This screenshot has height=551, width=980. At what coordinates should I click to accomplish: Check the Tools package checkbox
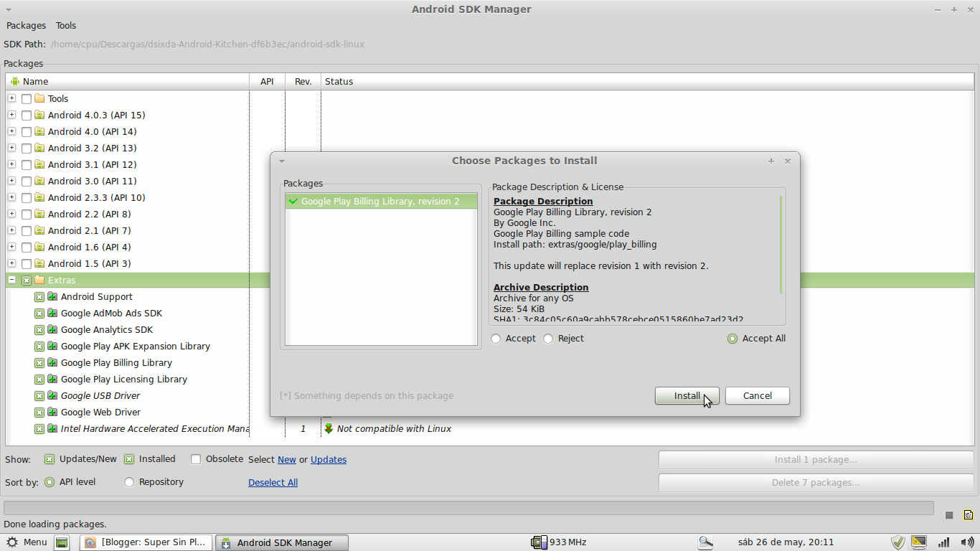(x=27, y=99)
